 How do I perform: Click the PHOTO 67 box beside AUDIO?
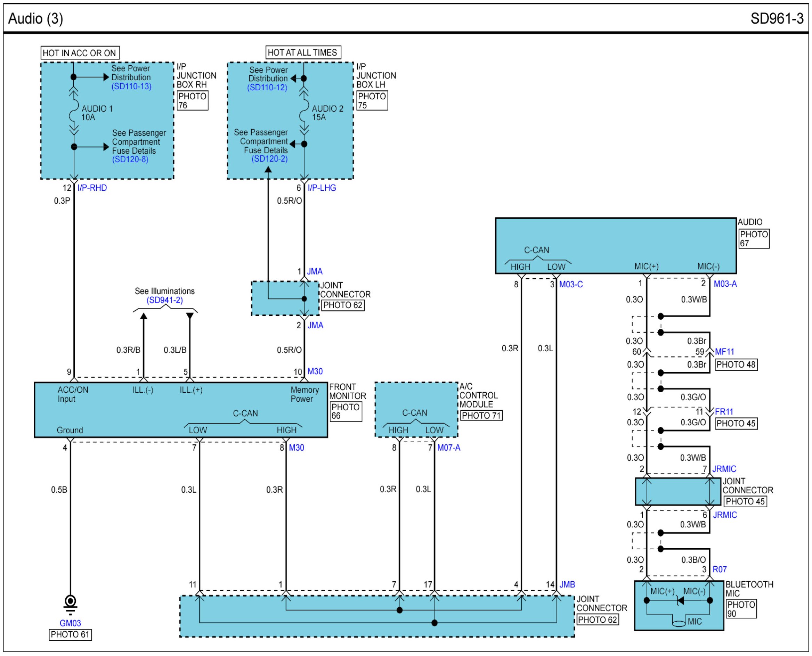tap(754, 239)
